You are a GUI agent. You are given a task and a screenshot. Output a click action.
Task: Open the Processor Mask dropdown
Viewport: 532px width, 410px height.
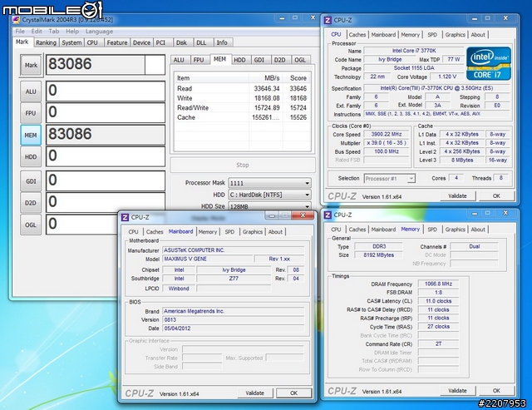coord(269,183)
